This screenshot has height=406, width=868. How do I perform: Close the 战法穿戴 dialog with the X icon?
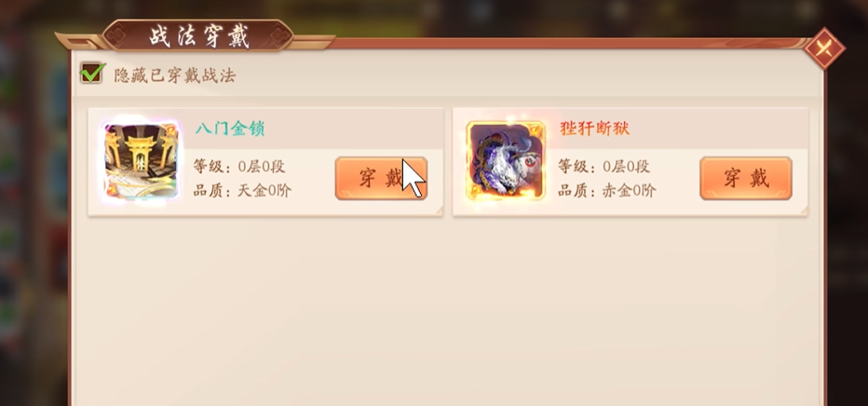pyautogui.click(x=824, y=48)
